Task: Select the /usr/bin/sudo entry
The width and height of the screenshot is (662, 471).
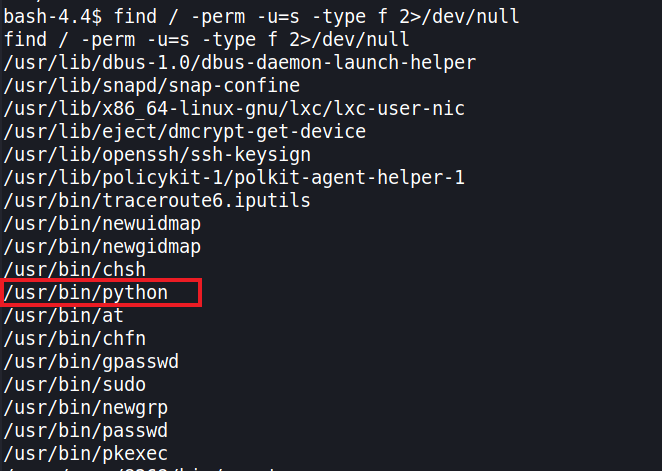Action: (x=75, y=385)
